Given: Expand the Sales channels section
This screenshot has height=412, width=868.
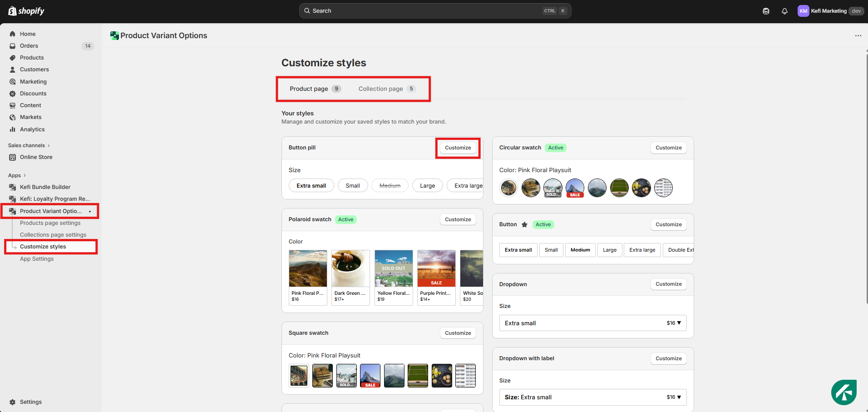Looking at the screenshot, I should [29, 145].
